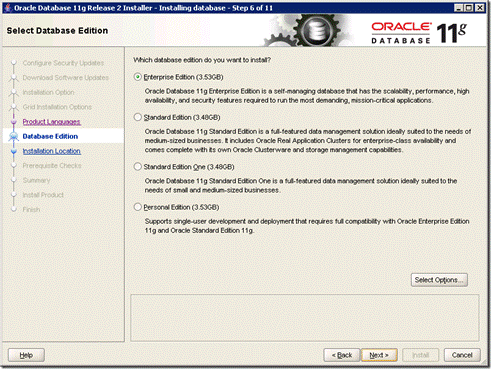Click the empty message area below options
Image resolution: width=491 pixels, height=369 pixels.
[305, 318]
